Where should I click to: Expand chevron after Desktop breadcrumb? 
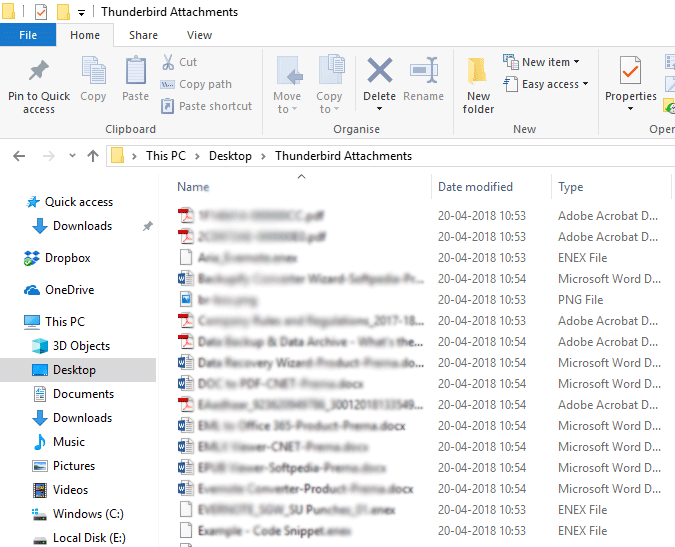[263, 156]
